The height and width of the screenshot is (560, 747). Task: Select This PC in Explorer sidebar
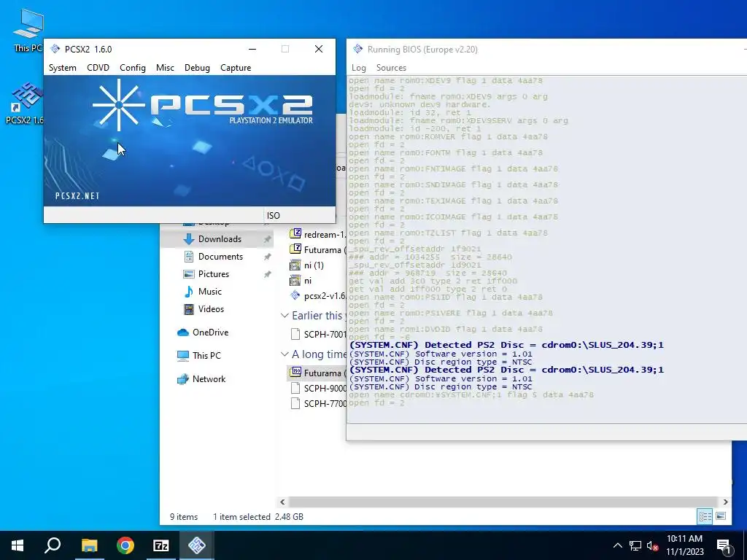tap(206, 356)
